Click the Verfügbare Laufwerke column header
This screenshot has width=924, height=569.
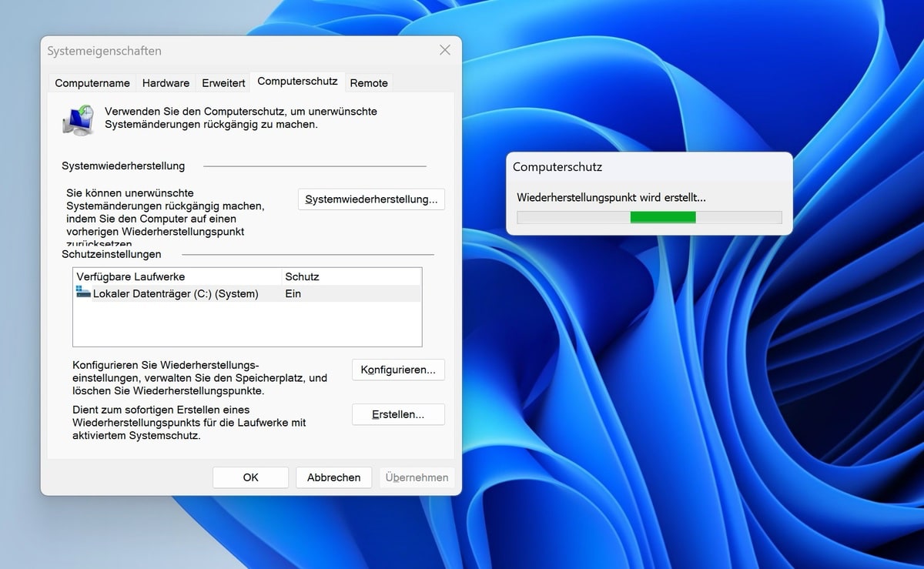[131, 276]
